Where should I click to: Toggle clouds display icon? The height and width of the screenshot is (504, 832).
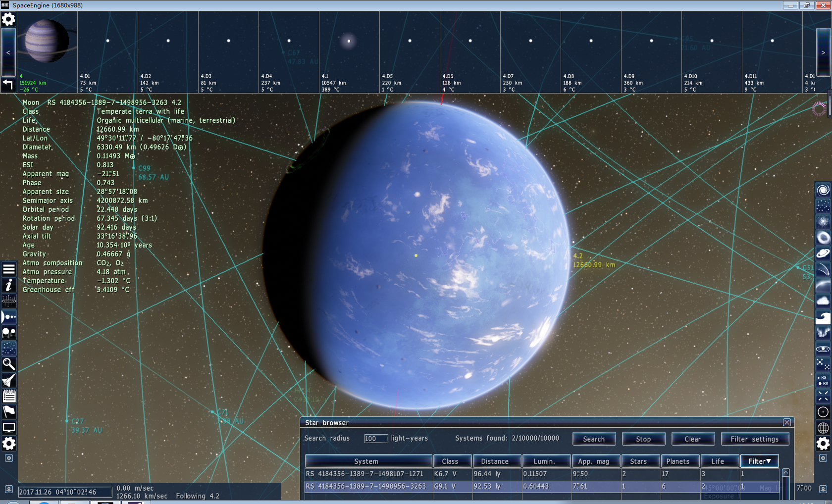pyautogui.click(x=823, y=301)
